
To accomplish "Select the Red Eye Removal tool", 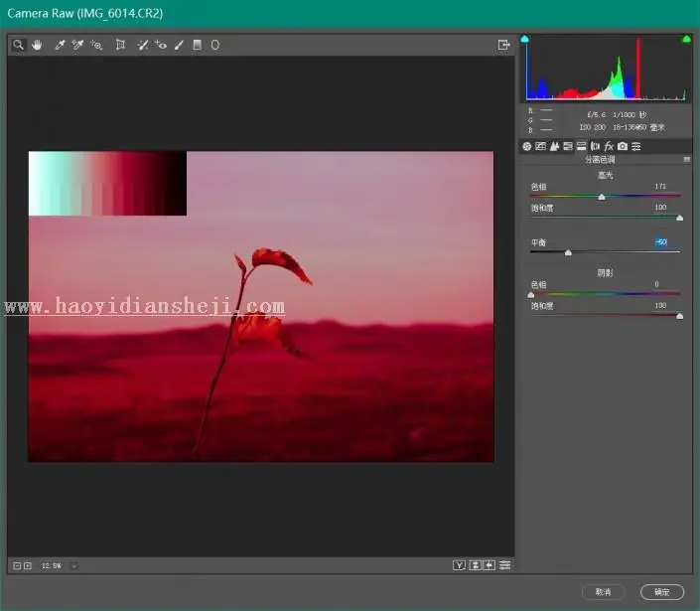I will tap(161, 45).
